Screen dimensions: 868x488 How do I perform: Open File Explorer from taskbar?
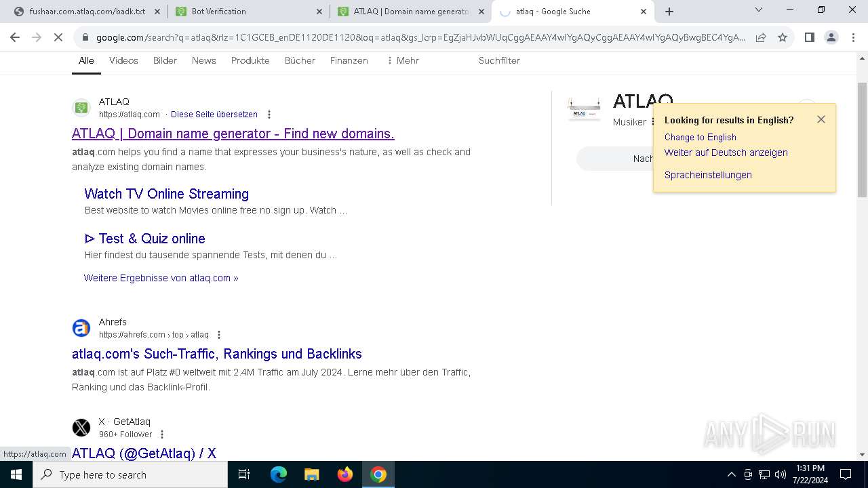312,474
